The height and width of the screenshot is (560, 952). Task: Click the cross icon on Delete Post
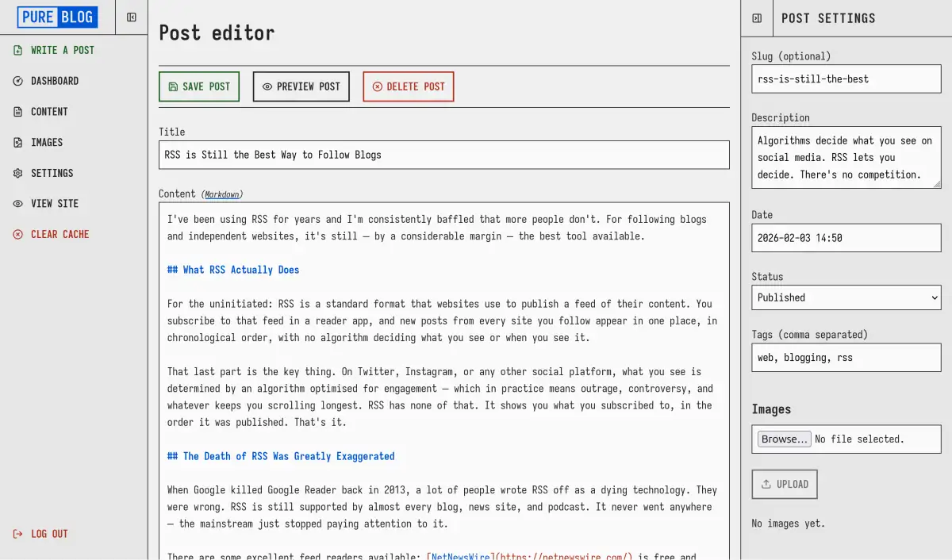coord(377,86)
